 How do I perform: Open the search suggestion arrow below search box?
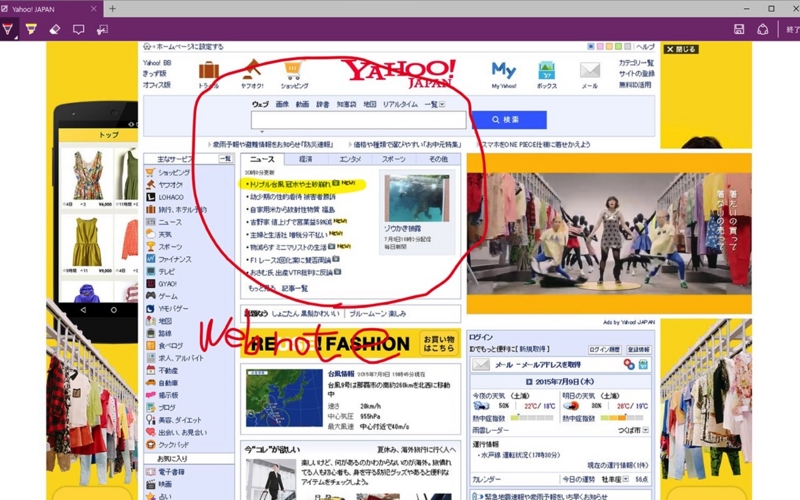click(x=262, y=132)
